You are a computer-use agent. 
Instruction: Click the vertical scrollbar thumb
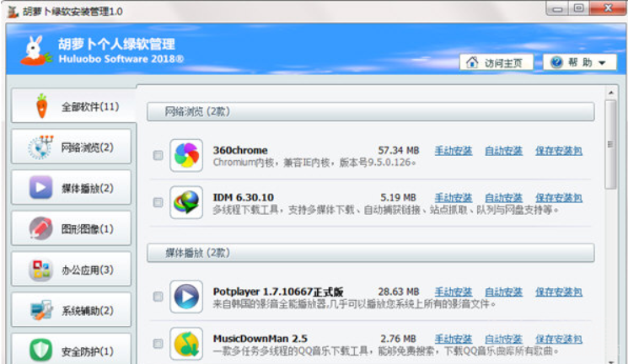click(610, 144)
